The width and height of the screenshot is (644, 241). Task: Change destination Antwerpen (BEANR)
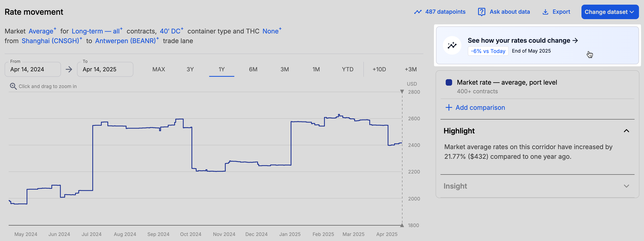click(x=127, y=41)
